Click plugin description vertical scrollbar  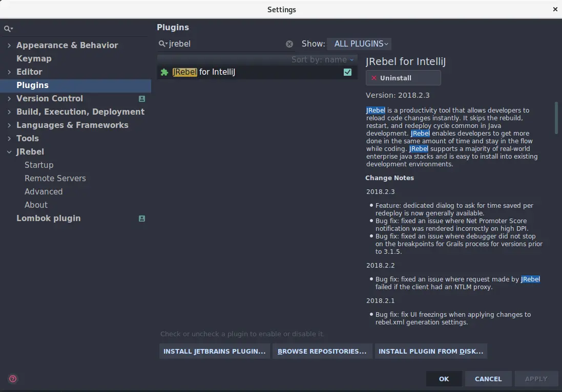pos(556,118)
